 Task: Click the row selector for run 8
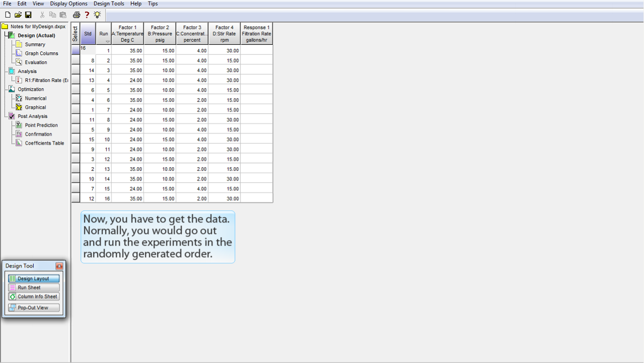click(75, 119)
